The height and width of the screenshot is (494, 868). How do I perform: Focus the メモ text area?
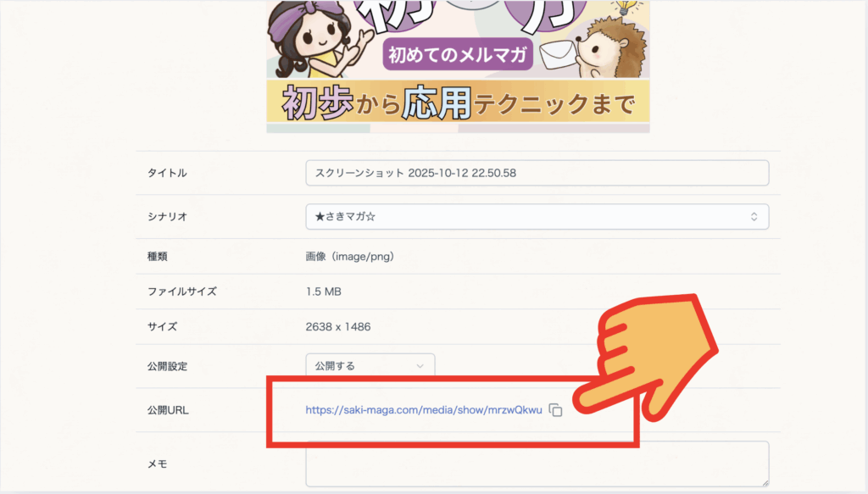pyautogui.click(x=537, y=463)
